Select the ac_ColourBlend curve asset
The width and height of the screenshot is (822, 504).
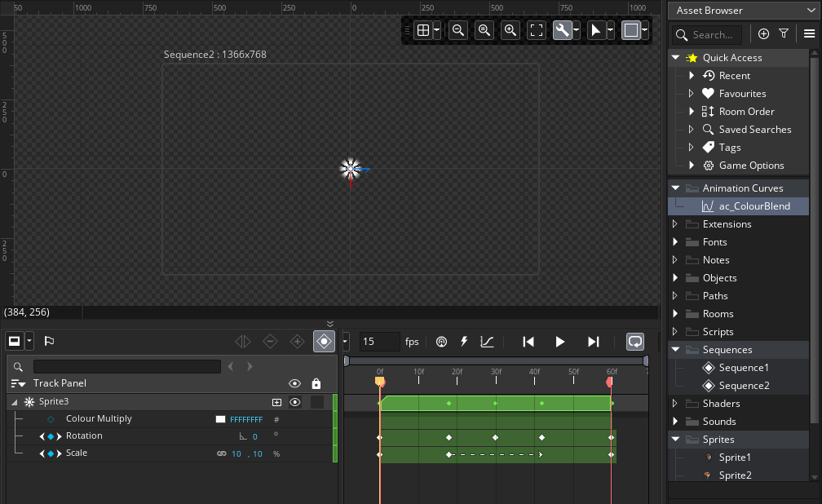(753, 206)
